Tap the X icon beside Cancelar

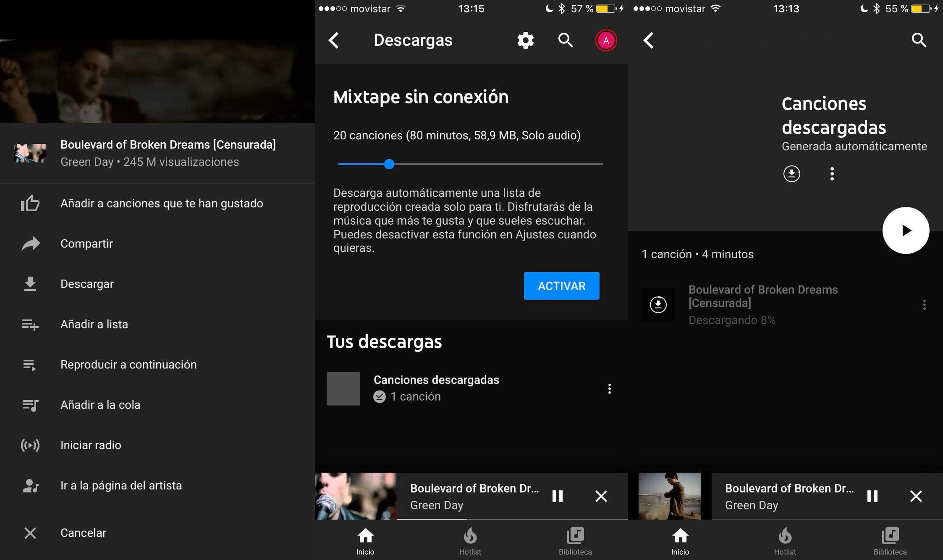point(30,533)
